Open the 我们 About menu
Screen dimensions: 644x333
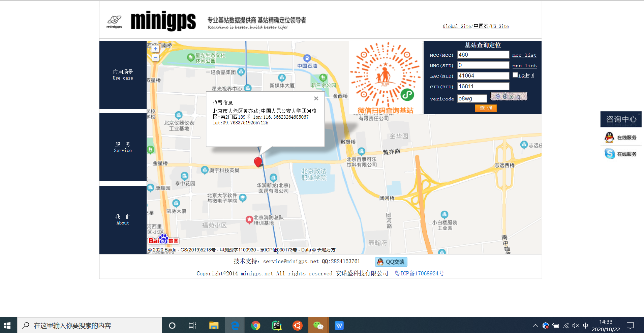click(x=123, y=220)
